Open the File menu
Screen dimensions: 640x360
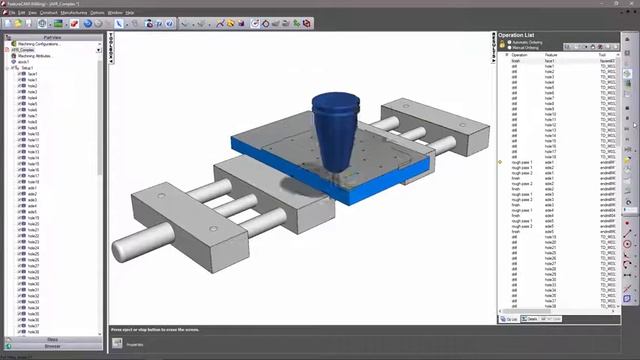coord(12,13)
